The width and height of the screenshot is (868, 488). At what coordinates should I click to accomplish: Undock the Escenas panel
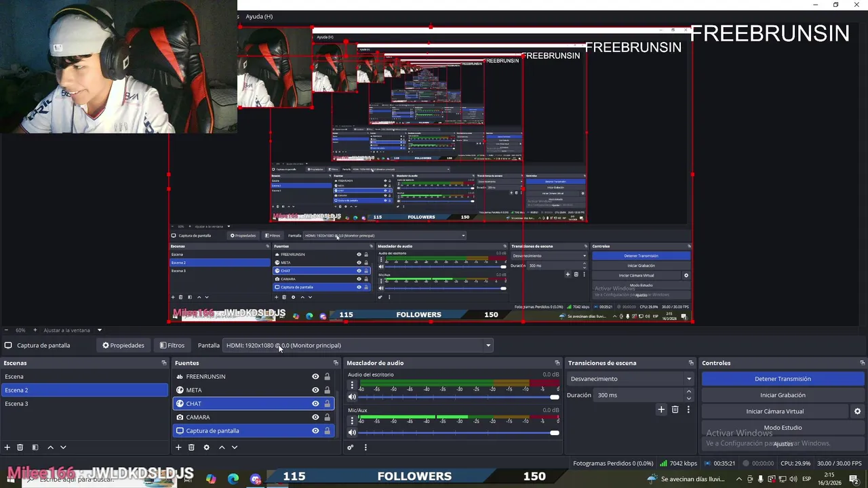pyautogui.click(x=163, y=363)
